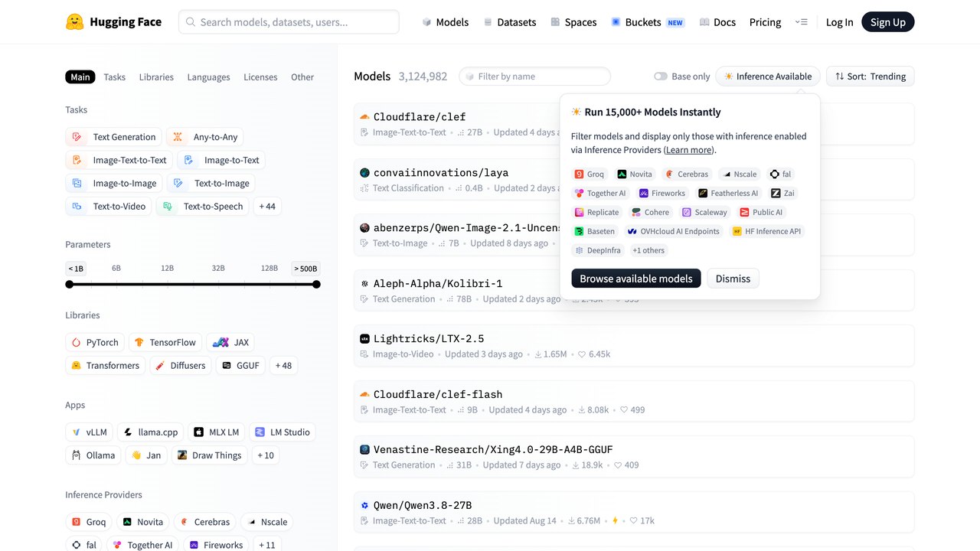Choose Replicate provider in the popup

pyautogui.click(x=597, y=212)
